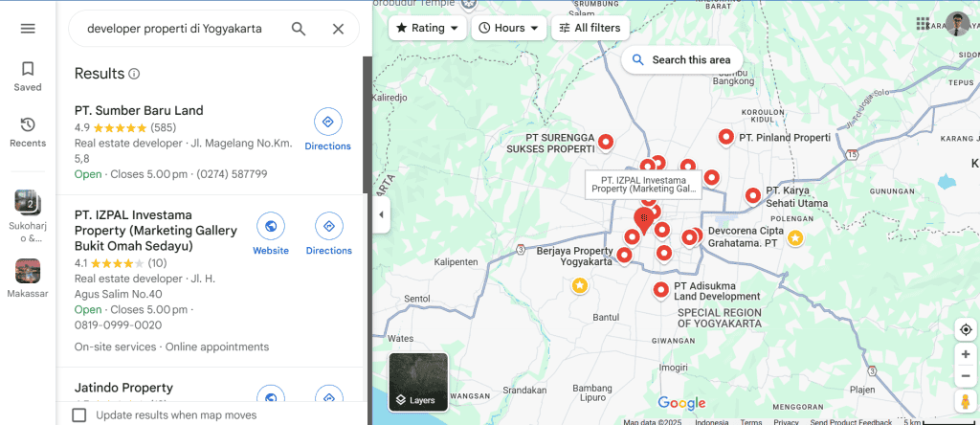Click Berjaya Property Yogyakarta map pin
This screenshot has height=425, width=980.
coord(624,255)
